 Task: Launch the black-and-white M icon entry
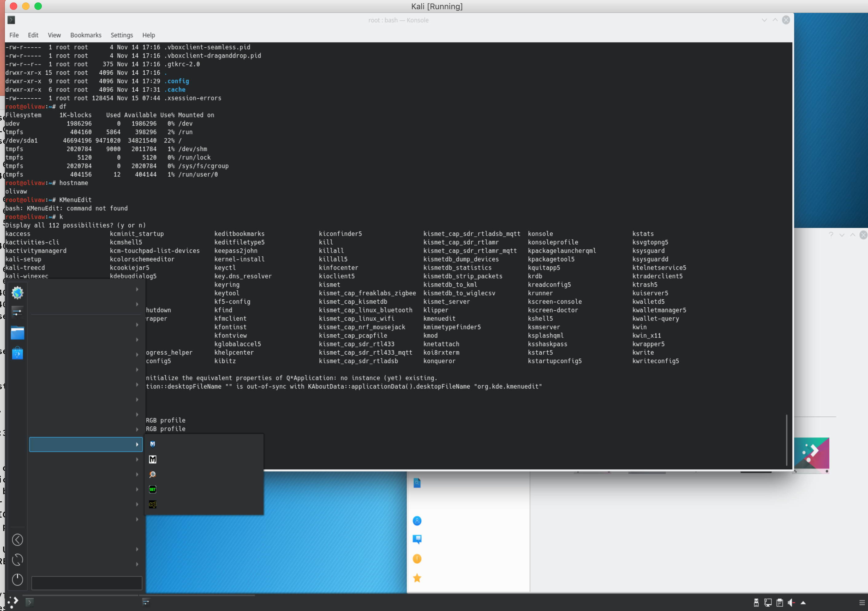(x=153, y=459)
